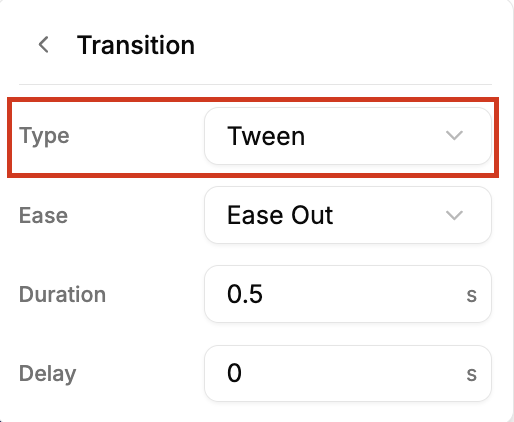Go back using the left chevron
Image resolution: width=514 pixels, height=422 pixels.
point(44,45)
